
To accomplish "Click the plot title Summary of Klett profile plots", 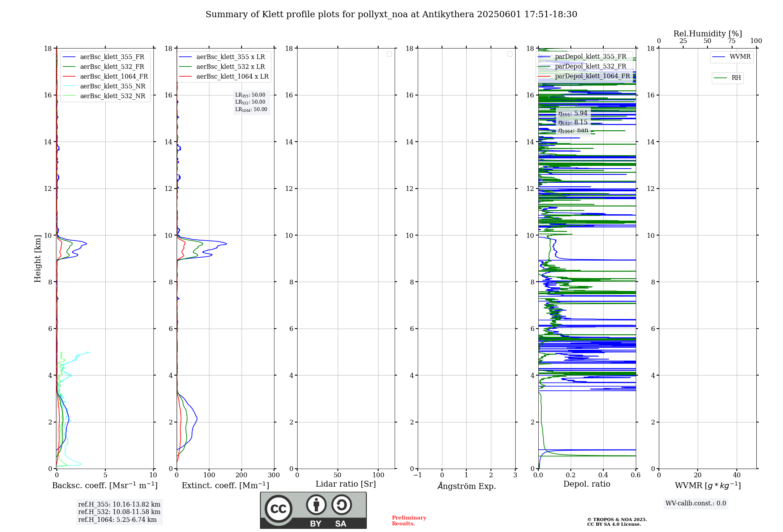I will tap(391, 14).
